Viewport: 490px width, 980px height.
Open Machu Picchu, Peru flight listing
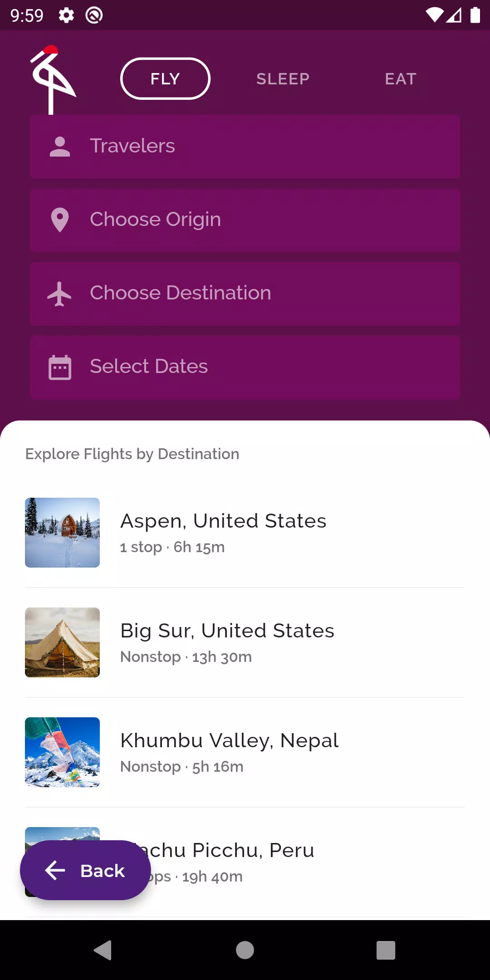[x=245, y=862]
